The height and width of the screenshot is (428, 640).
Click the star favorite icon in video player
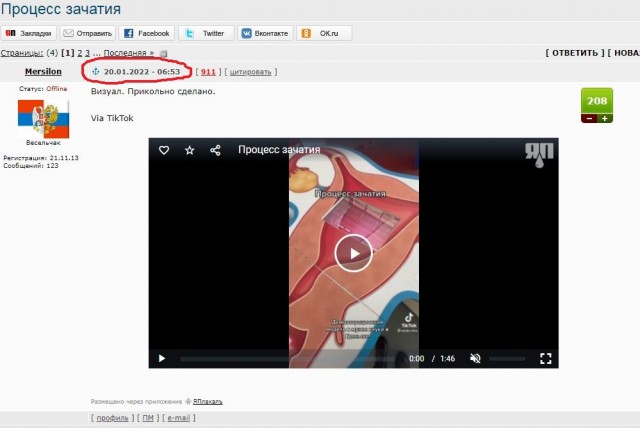[x=189, y=150]
